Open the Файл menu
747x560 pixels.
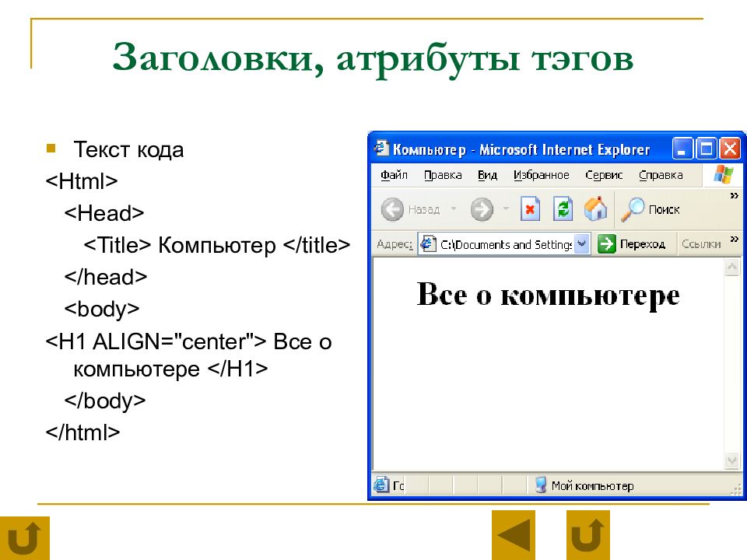click(x=394, y=175)
